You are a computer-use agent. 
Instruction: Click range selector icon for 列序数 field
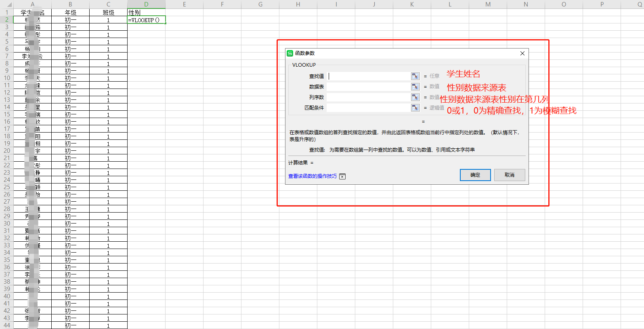click(x=415, y=97)
